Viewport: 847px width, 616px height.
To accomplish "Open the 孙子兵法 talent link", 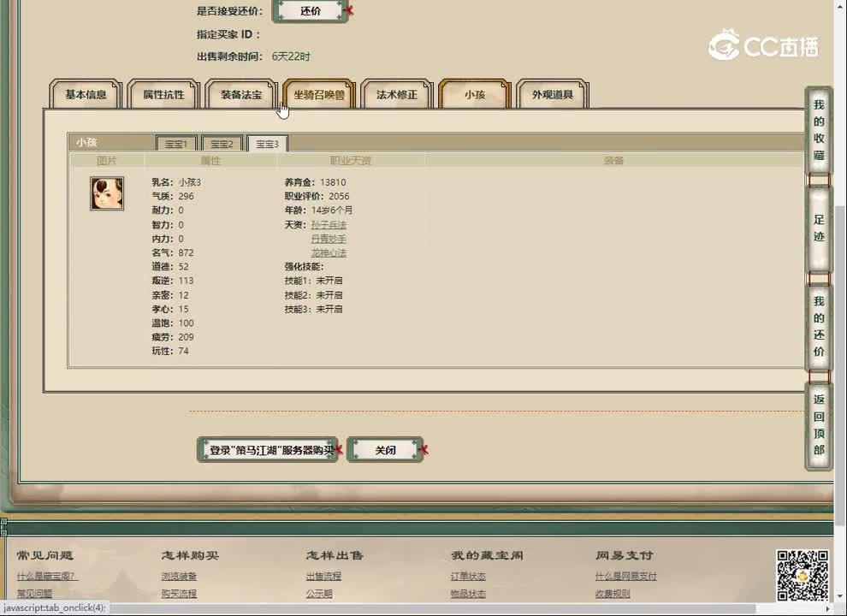I will pyautogui.click(x=328, y=224).
